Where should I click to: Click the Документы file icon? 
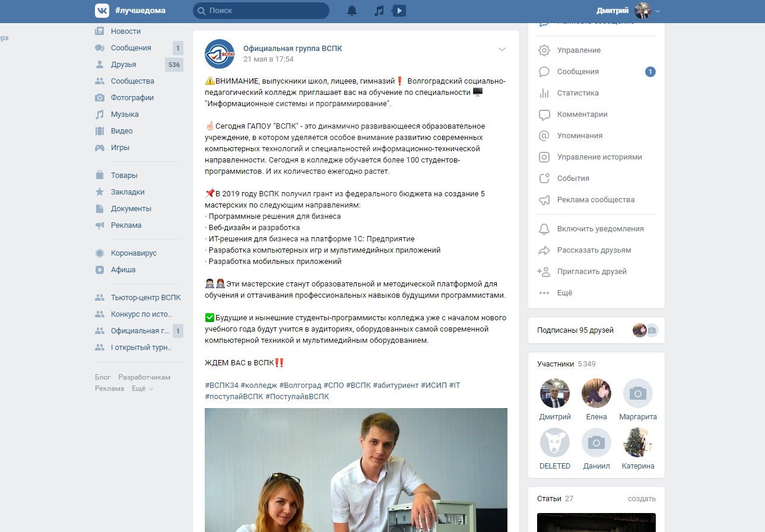pos(100,209)
